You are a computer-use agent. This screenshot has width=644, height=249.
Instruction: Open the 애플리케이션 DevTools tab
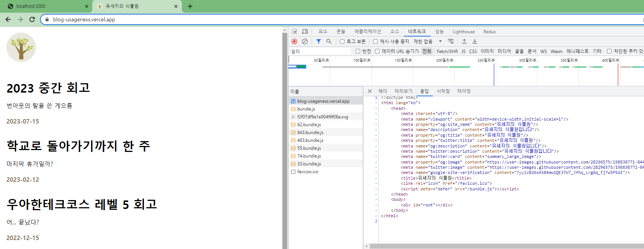point(368,31)
